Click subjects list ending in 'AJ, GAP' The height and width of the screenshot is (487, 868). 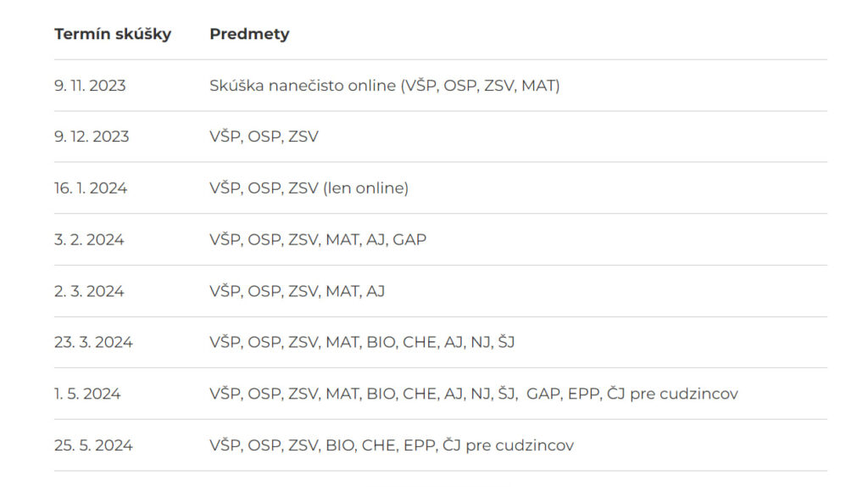318,239
